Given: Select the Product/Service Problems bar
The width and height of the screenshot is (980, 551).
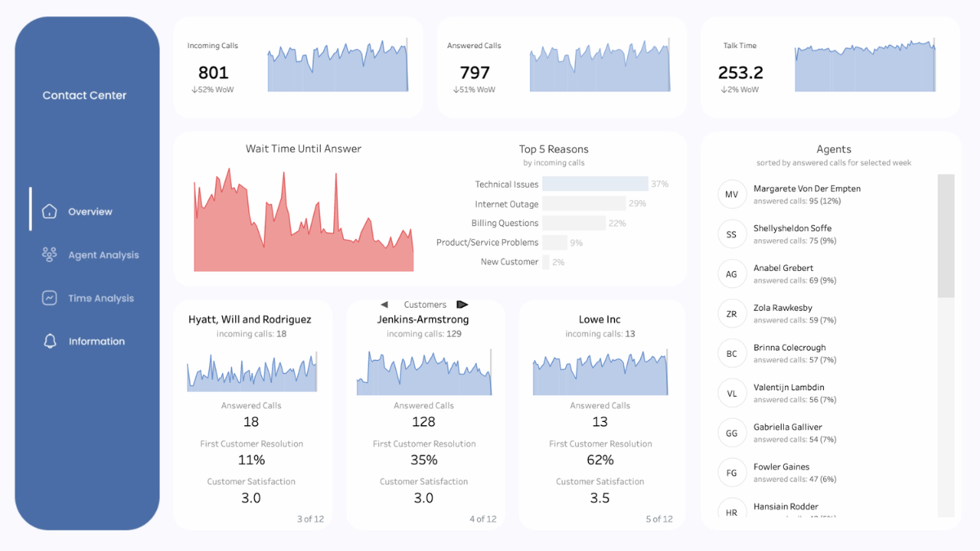Looking at the screenshot, I should [x=555, y=242].
